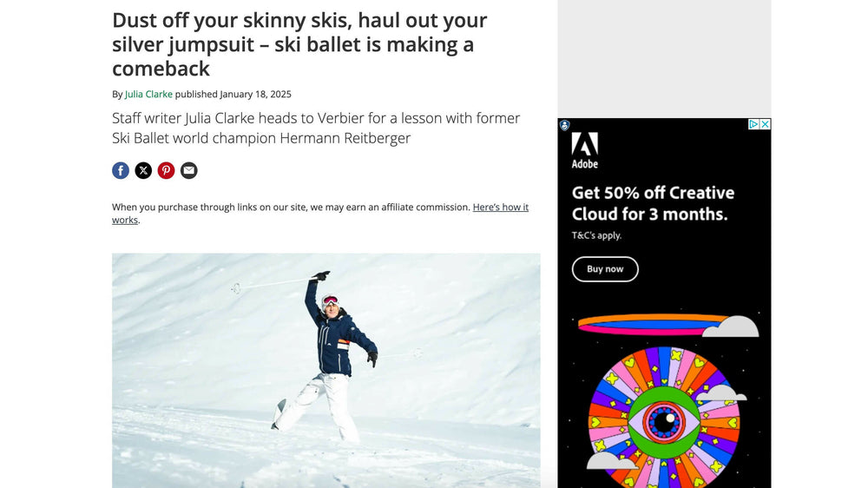This screenshot has width=868, height=488.
Task: Click the affiliate commission disclaimer text
Action: coord(291,208)
